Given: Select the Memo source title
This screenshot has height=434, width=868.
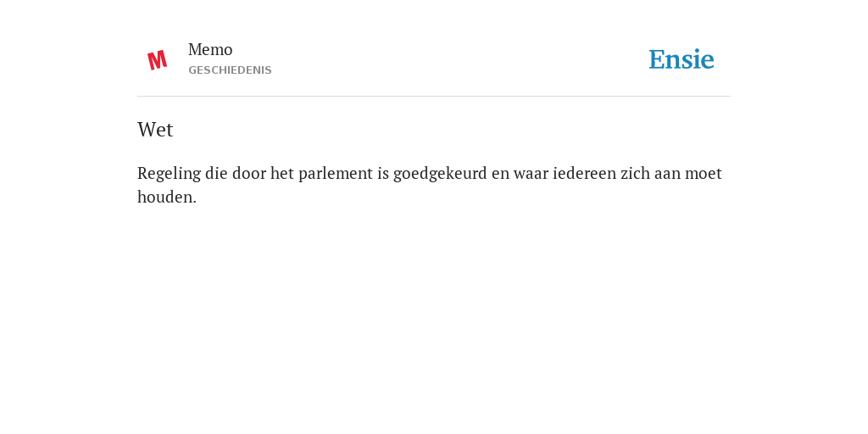Looking at the screenshot, I should [210, 50].
